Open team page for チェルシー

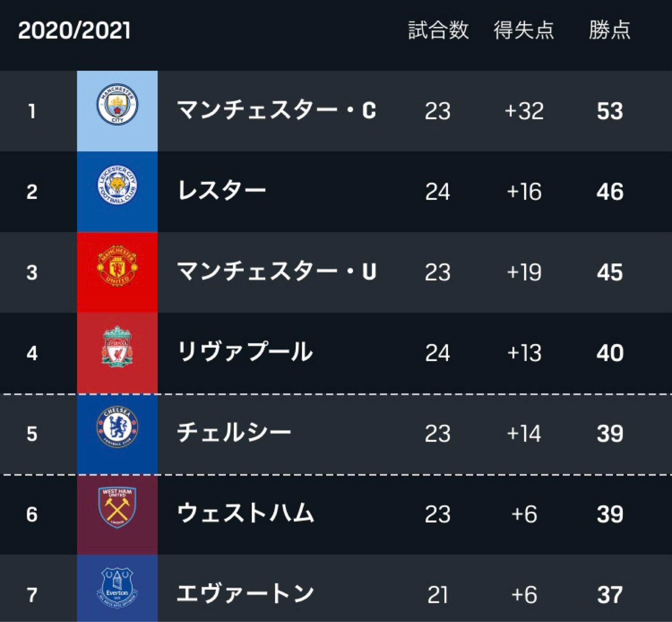[x=234, y=433]
